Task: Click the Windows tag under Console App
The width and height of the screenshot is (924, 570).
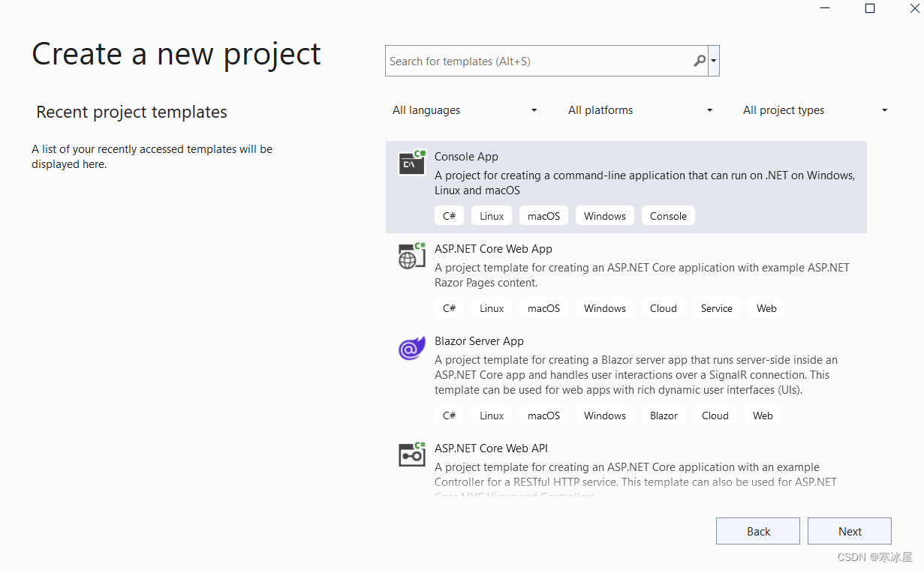Action: coord(604,215)
